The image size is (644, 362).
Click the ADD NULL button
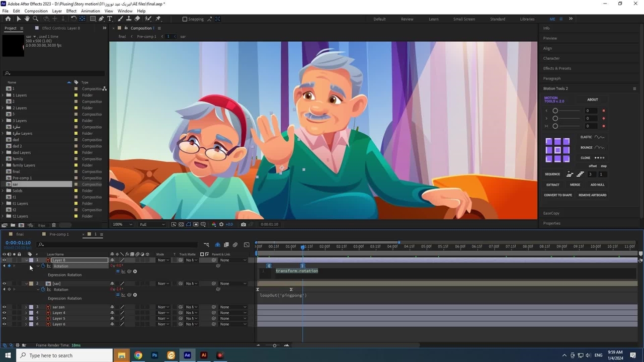(x=597, y=185)
